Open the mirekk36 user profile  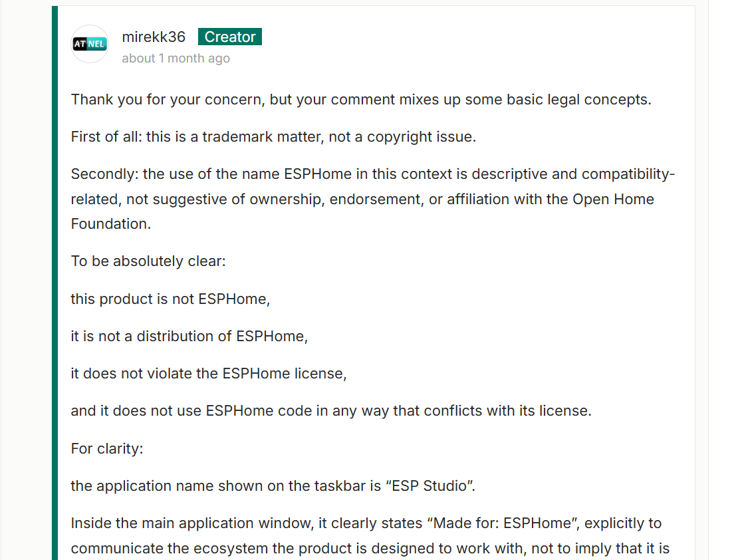click(x=154, y=37)
